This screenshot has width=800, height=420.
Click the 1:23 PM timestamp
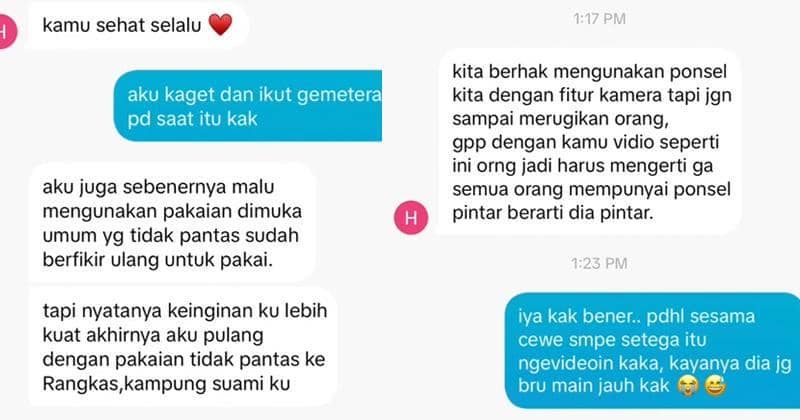(x=599, y=263)
